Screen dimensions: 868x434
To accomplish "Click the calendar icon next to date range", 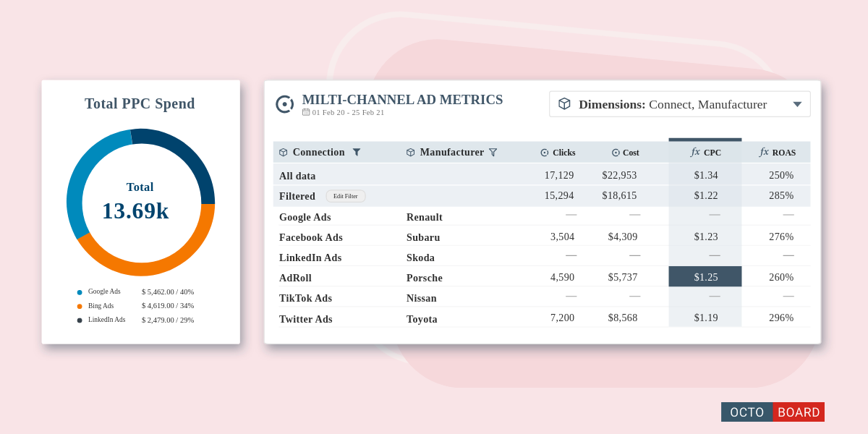I will [306, 112].
